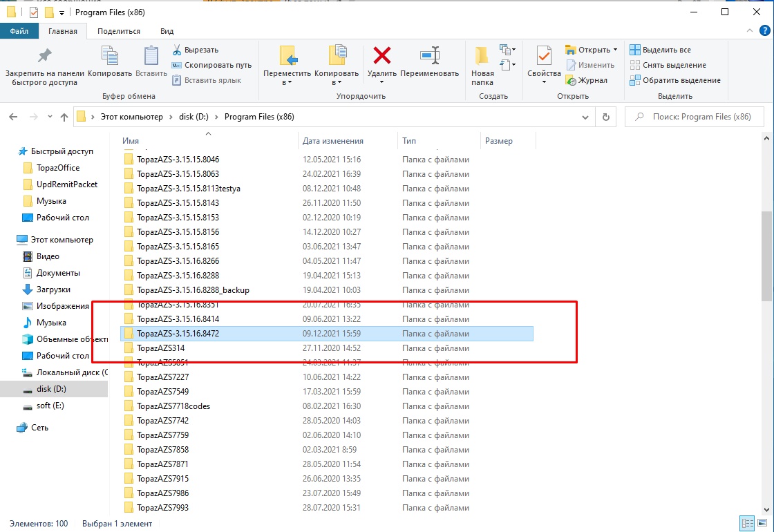Open Копировать в (Copy to) menu
This screenshot has width=774, height=532.
[337, 65]
